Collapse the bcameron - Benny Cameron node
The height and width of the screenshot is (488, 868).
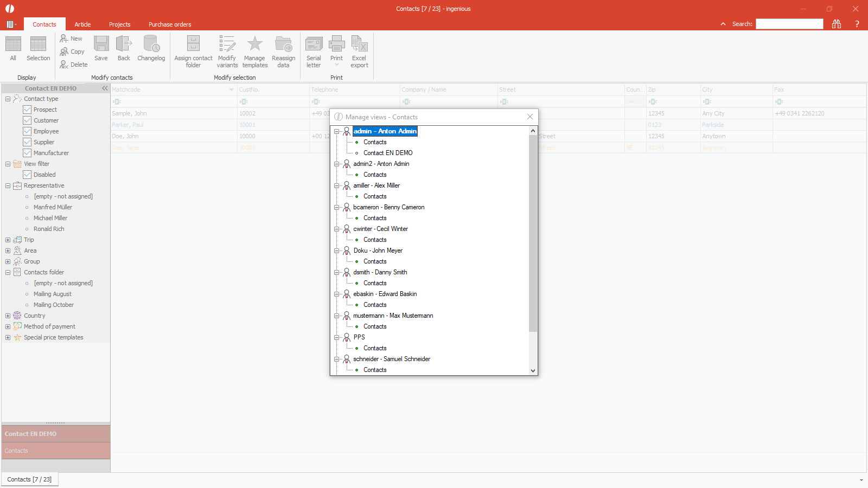[337, 207]
